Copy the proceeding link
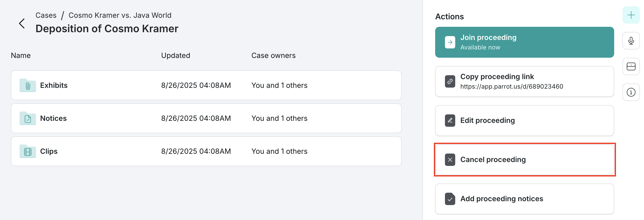 525,81
